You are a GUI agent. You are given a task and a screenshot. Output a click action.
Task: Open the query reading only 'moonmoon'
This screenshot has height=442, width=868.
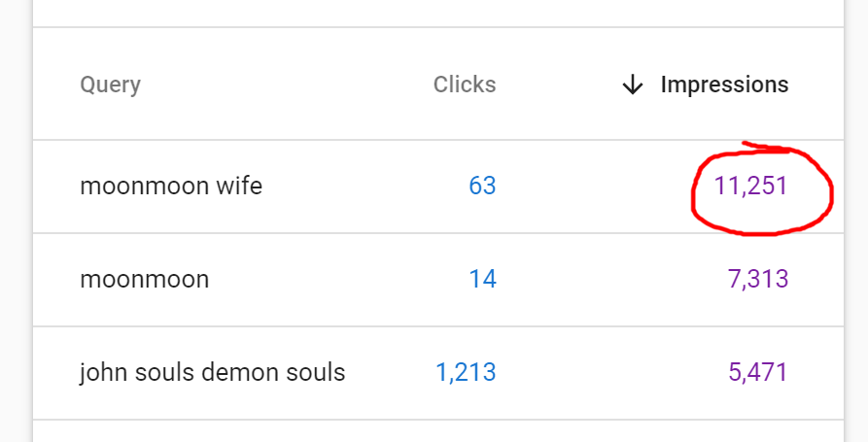[145, 280]
